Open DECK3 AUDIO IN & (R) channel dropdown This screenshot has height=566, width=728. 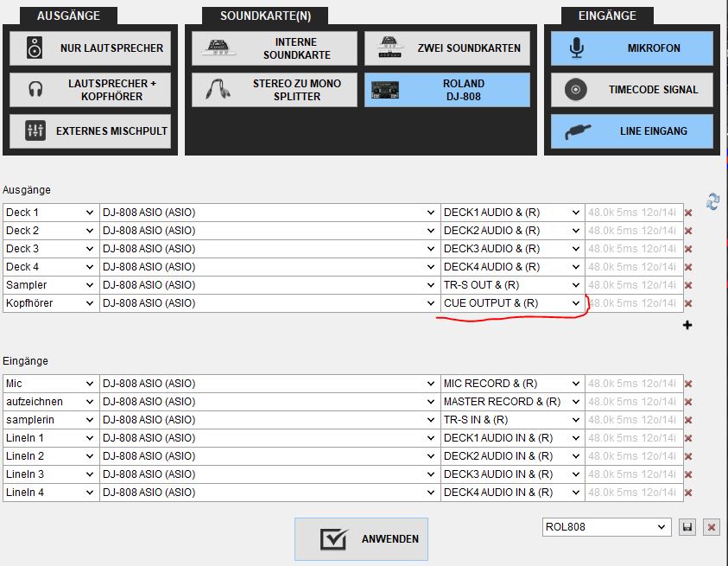coord(513,474)
